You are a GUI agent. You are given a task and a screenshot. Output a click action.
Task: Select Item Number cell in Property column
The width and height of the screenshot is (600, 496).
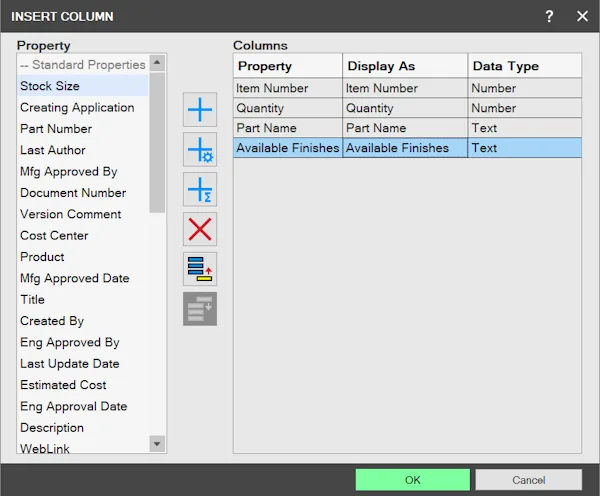[288, 88]
